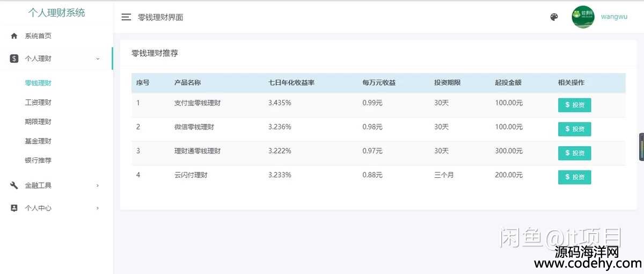
Task: Open 银行推荐 submenu item
Action: pos(38,161)
